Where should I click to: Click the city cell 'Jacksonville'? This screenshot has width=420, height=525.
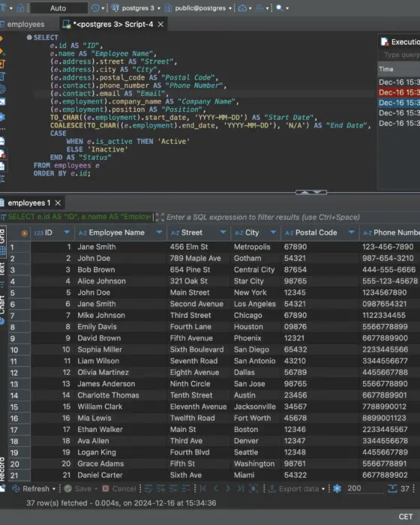pos(254,406)
